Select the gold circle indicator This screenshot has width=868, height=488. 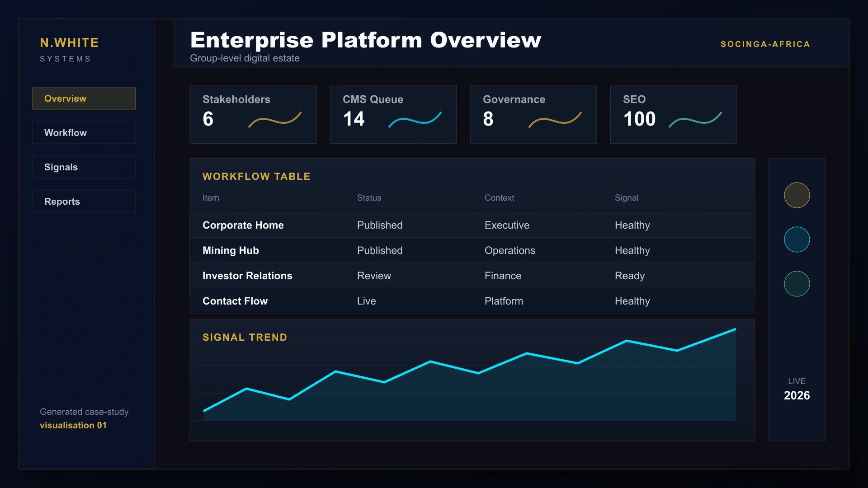tap(797, 195)
